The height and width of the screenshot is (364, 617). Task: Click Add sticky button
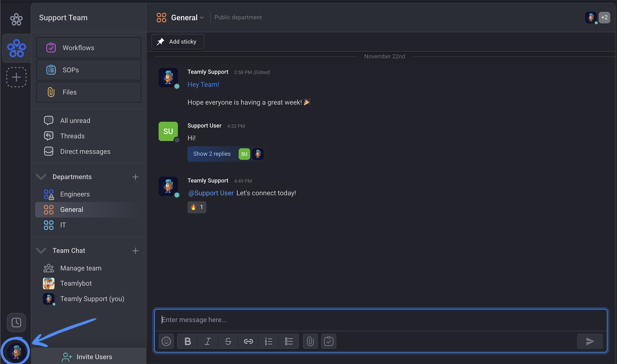(x=178, y=42)
